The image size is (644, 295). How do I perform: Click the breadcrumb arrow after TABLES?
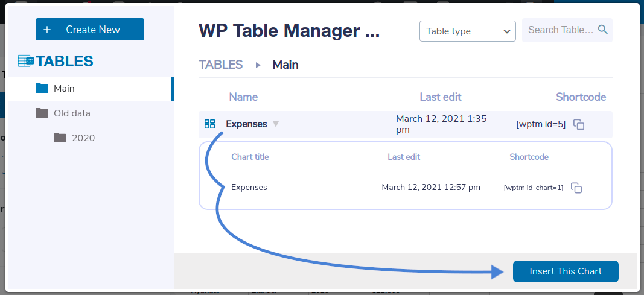click(x=258, y=65)
